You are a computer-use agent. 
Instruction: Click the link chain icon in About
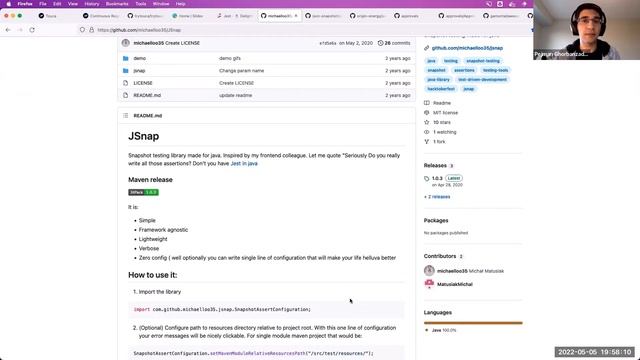(x=427, y=48)
